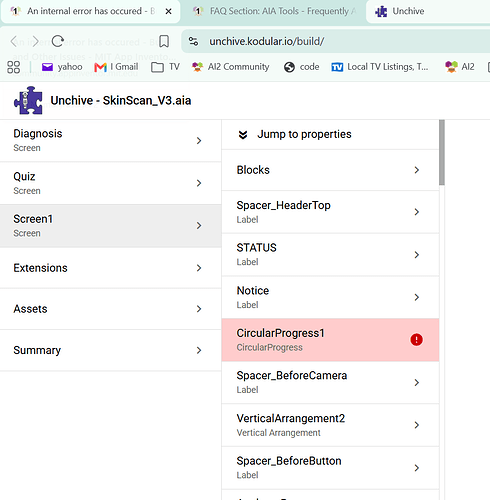Expand STATUS label using its chevron

(x=417, y=255)
